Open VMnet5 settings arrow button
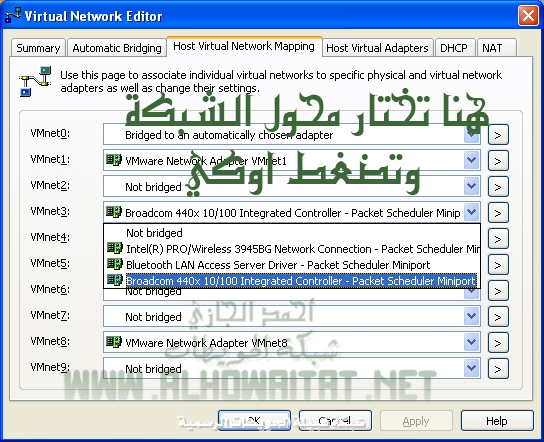Screen dimensions: 544x442 (x=498, y=265)
